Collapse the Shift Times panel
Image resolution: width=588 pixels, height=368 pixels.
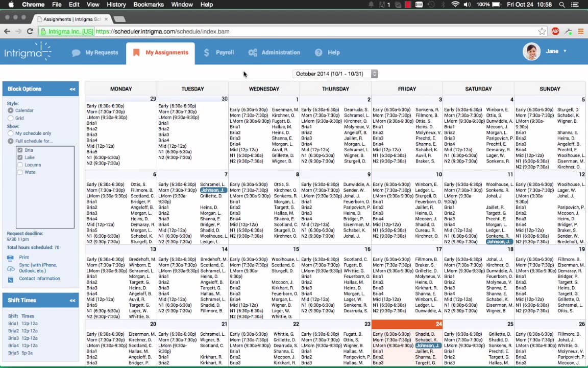point(72,301)
